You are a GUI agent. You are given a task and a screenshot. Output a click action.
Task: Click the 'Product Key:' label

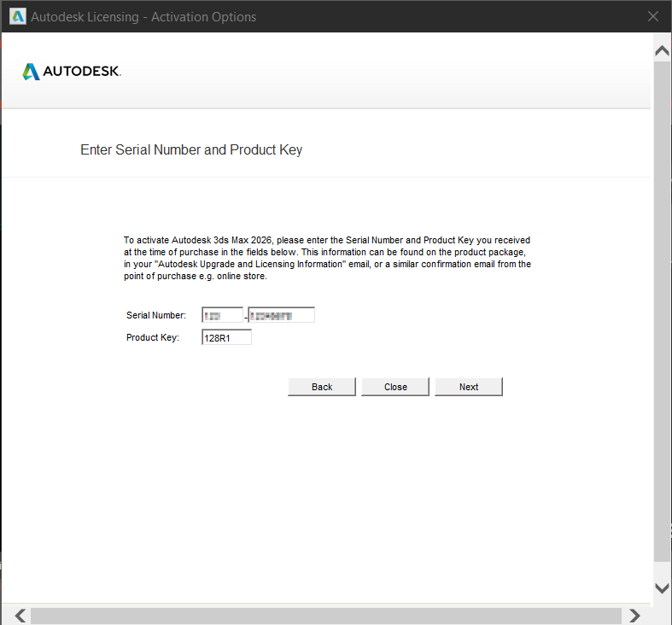(x=153, y=337)
